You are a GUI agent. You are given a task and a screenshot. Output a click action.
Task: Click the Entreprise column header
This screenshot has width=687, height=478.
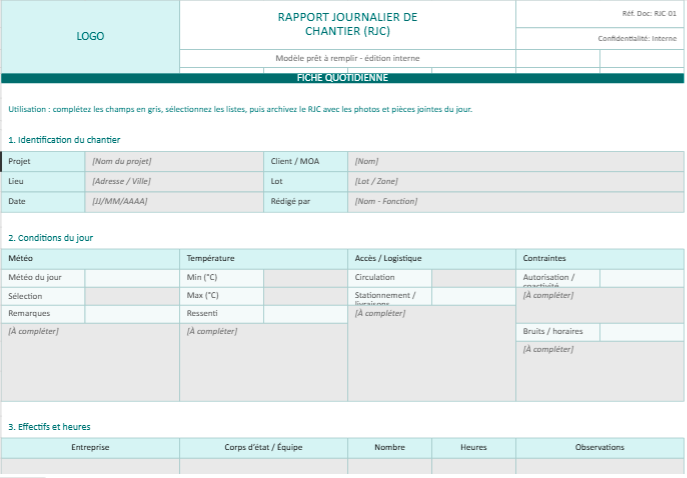click(90, 448)
